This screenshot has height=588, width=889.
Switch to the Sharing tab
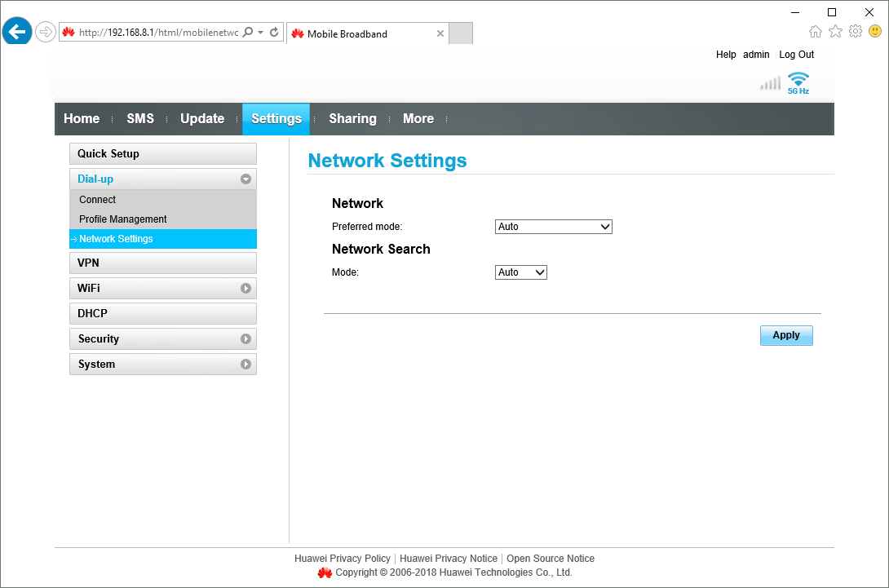coord(352,118)
